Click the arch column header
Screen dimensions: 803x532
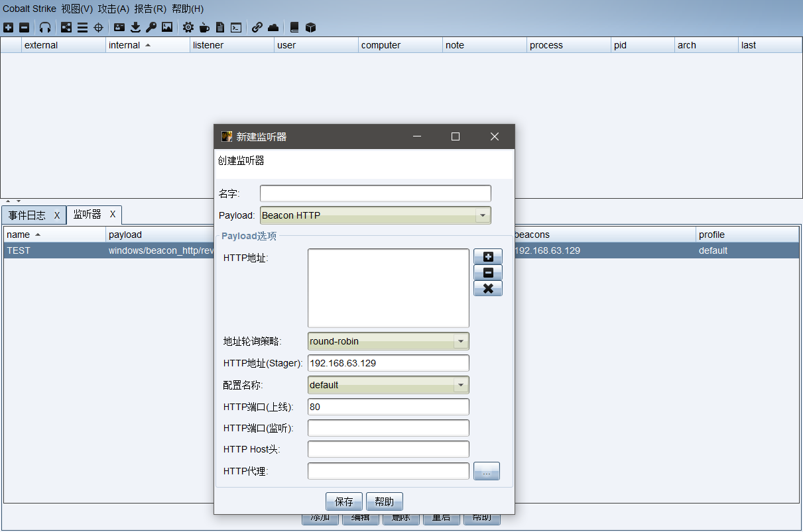click(x=707, y=45)
